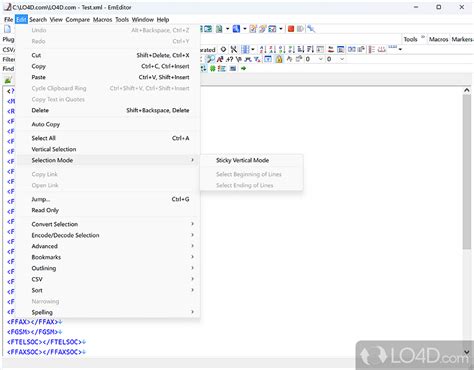The width and height of the screenshot is (474, 370).
Task: Open the second '0' combo box dropdown
Action: 342,59
